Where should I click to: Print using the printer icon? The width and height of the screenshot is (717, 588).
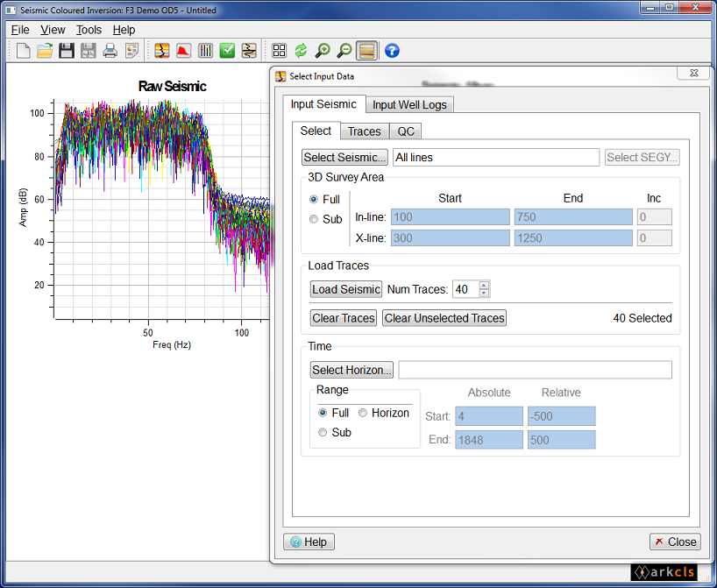pos(110,50)
